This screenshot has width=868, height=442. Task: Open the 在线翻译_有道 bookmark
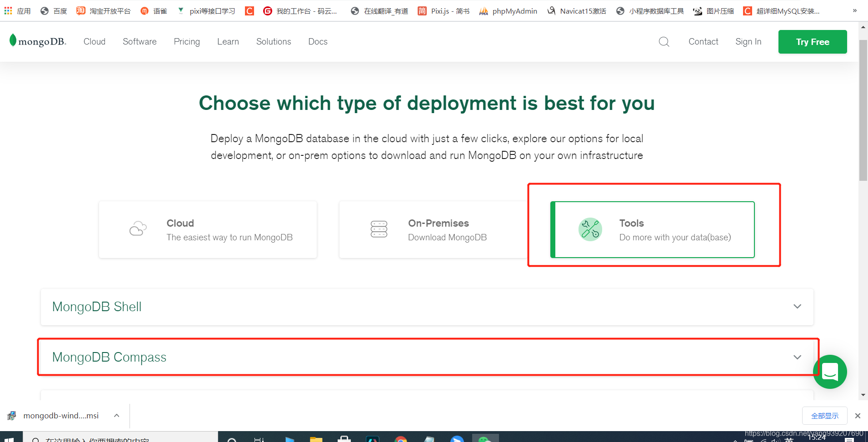[x=379, y=11]
